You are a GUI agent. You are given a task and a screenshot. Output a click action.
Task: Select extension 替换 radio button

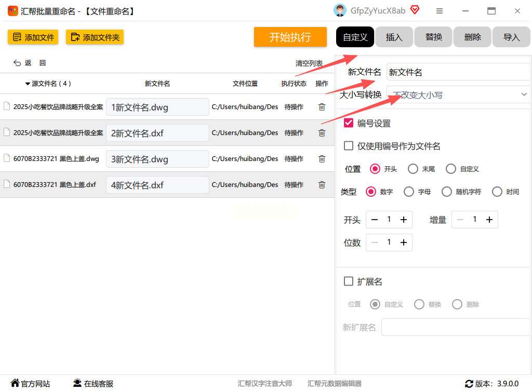click(x=419, y=304)
